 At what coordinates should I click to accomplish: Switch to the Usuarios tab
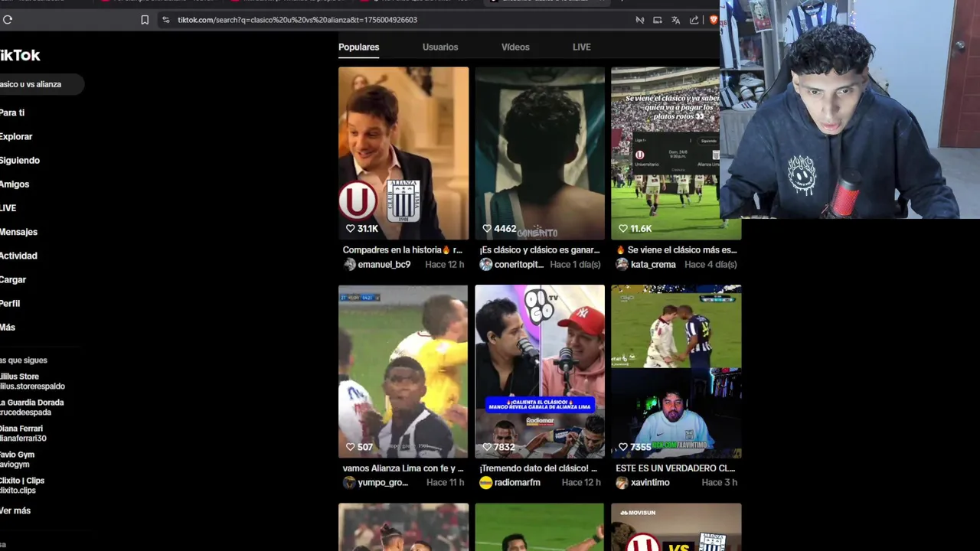(440, 47)
